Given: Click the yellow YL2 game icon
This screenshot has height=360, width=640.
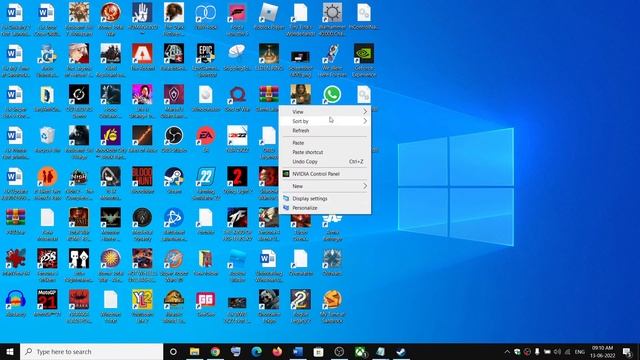Looking at the screenshot, I should click(x=142, y=299).
